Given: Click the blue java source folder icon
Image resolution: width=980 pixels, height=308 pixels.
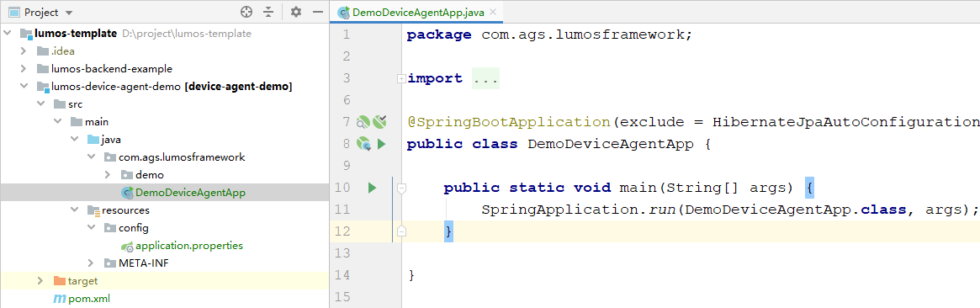Looking at the screenshot, I should [93, 140].
